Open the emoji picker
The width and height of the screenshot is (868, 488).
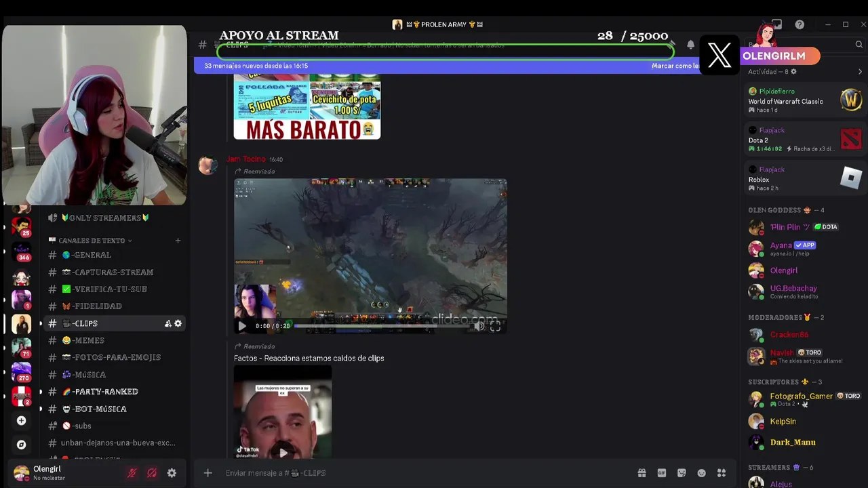[x=702, y=473]
